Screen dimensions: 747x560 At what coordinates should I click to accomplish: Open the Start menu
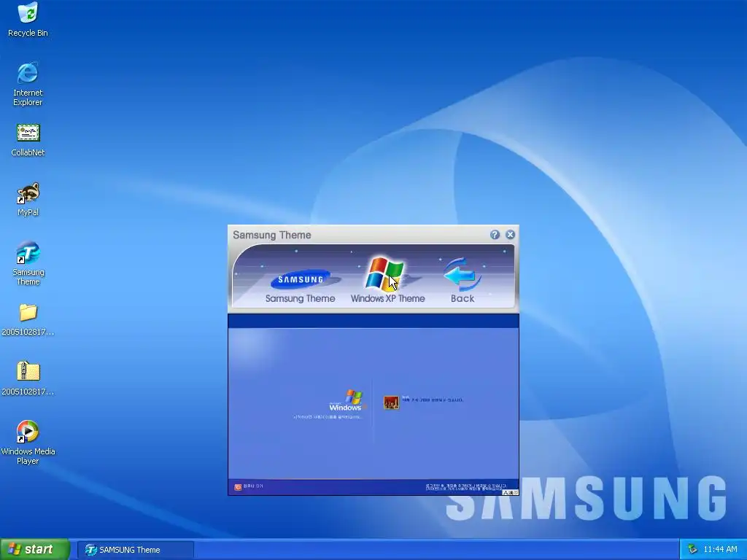[35, 549]
